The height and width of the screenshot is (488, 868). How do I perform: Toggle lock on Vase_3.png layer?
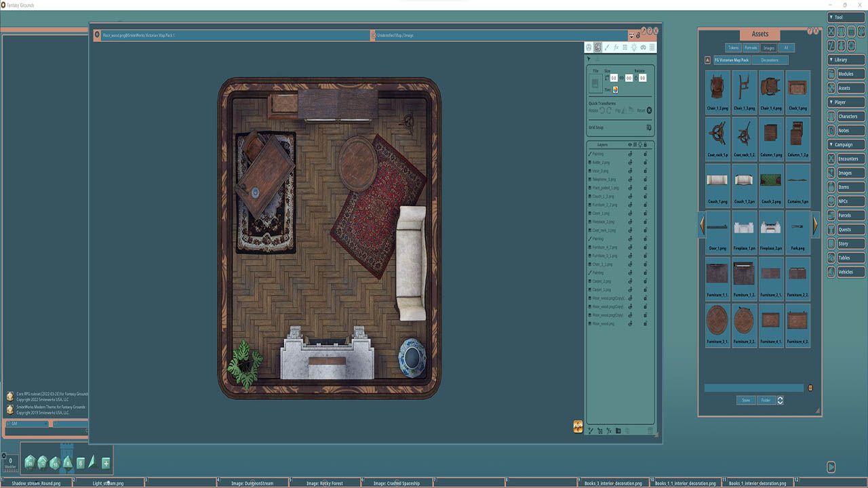(645, 171)
